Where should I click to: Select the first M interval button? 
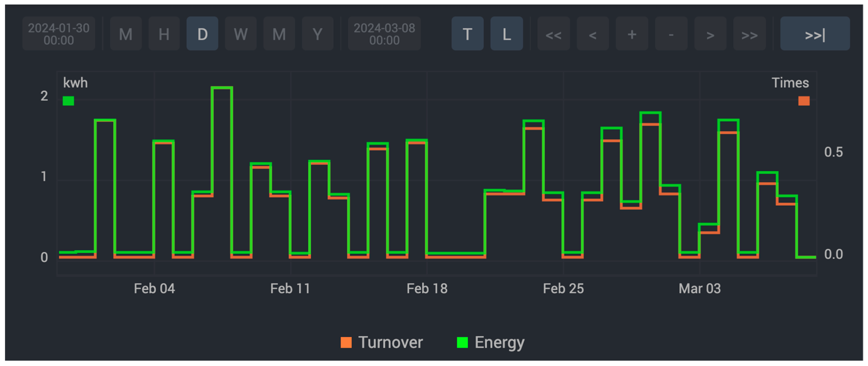pyautogui.click(x=126, y=34)
